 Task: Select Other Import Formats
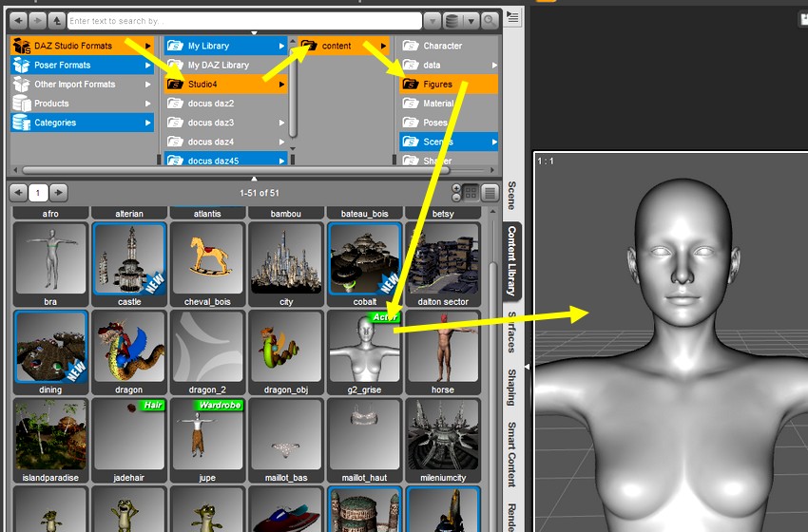pyautogui.click(x=82, y=84)
